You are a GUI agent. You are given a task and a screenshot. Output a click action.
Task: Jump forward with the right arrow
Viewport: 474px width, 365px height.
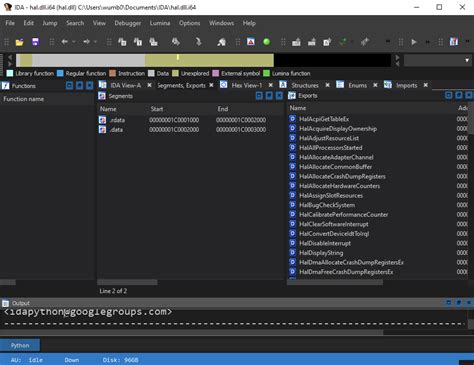[x=86, y=42]
